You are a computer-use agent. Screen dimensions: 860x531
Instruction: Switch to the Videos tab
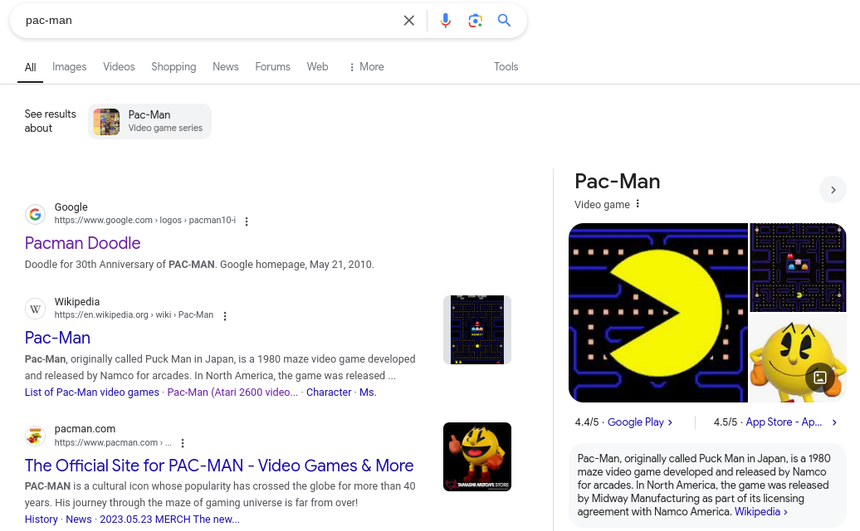119,67
